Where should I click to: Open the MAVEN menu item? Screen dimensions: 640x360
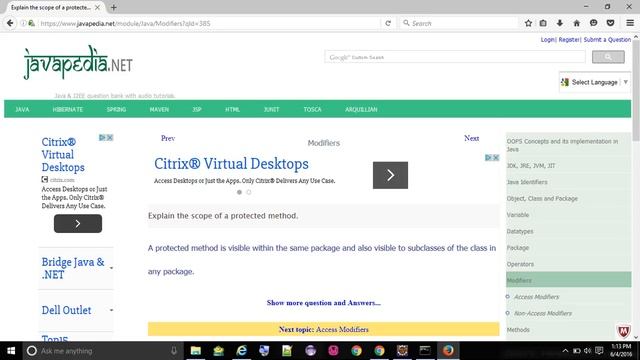159,109
